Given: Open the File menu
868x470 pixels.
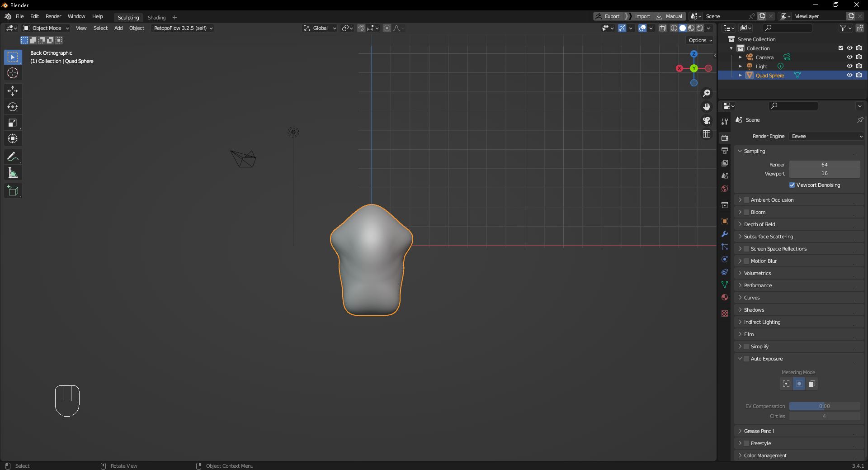Looking at the screenshot, I should tap(20, 16).
